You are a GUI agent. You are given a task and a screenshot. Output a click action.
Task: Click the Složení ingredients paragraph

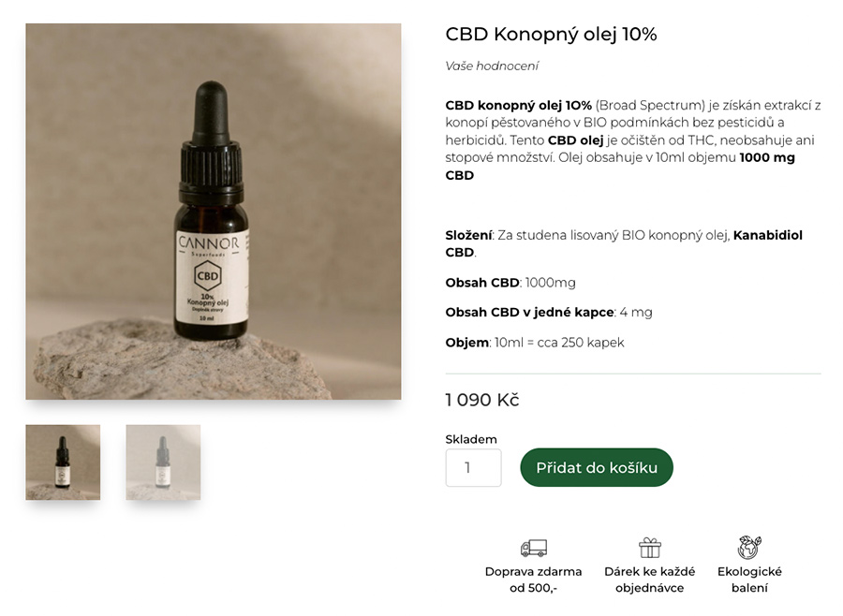(624, 243)
